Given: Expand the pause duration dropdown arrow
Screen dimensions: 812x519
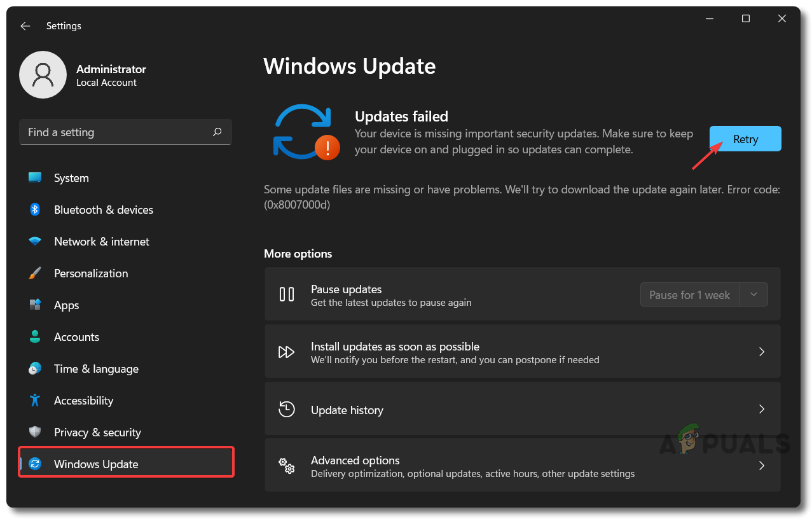Looking at the screenshot, I should coord(754,295).
